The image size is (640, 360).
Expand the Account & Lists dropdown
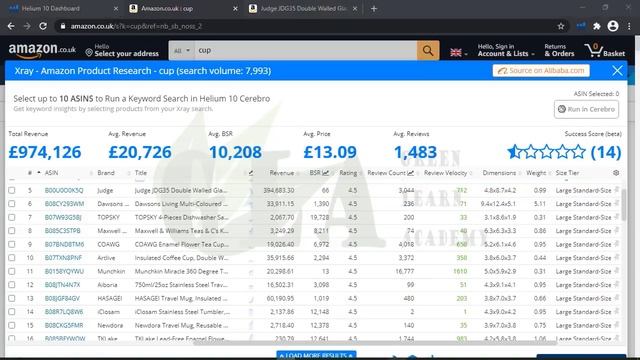(x=506, y=50)
